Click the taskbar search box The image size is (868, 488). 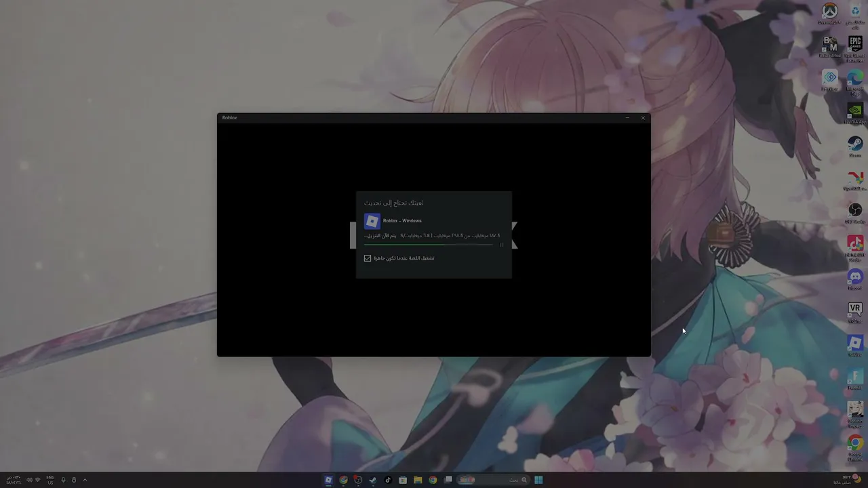[493, 480]
